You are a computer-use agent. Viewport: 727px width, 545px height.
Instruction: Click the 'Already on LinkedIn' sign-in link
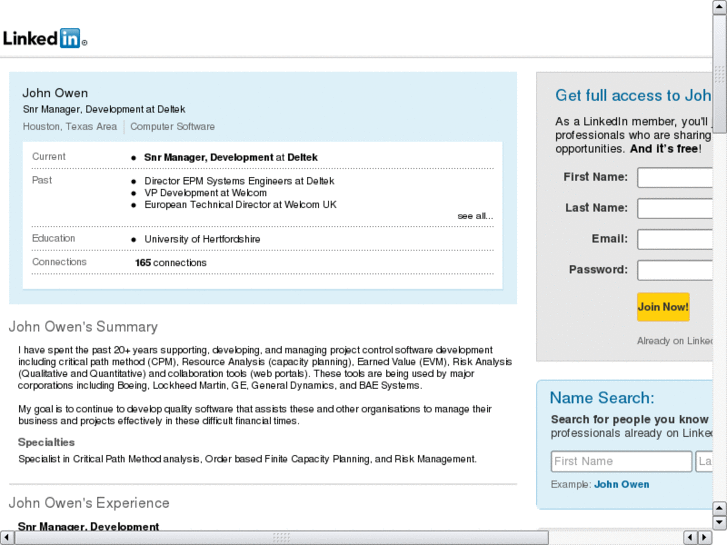coord(675,341)
